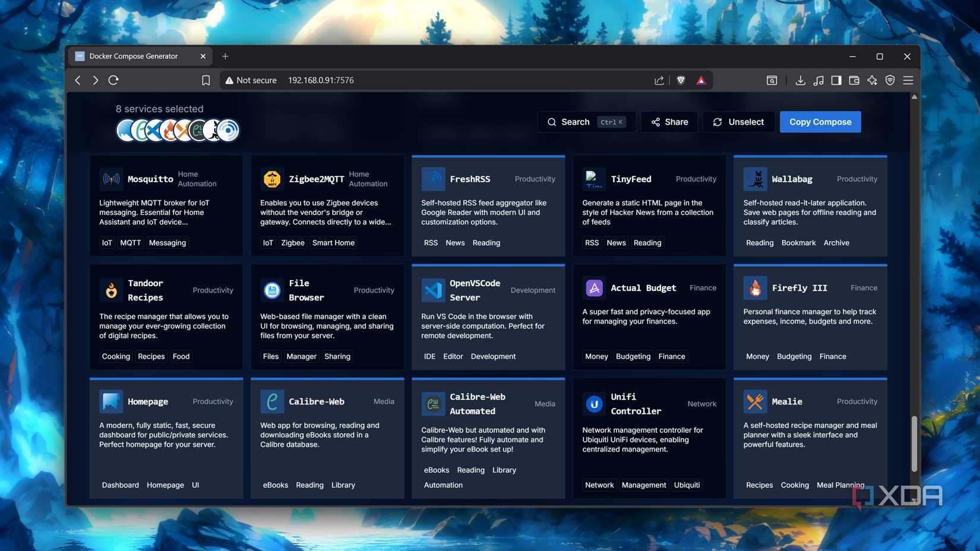Click the Ubiquiti tag on Unifi Controller
Image resolution: width=980 pixels, height=551 pixels.
(687, 485)
